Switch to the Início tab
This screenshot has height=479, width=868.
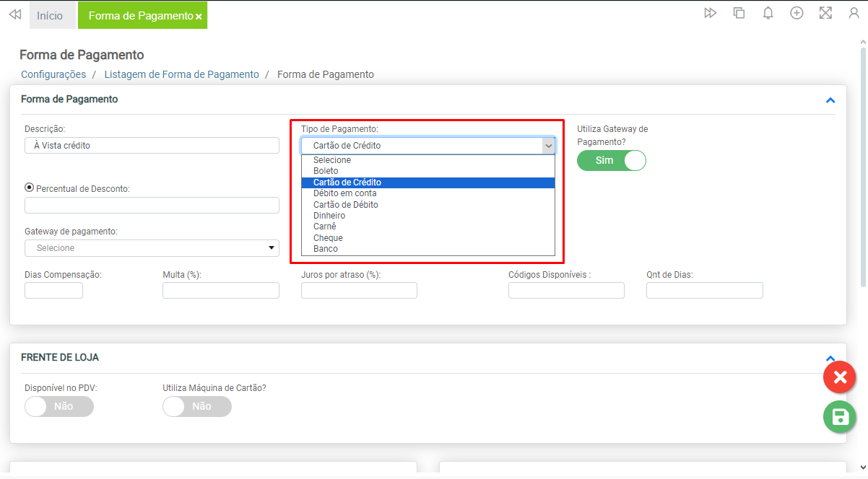coord(50,15)
